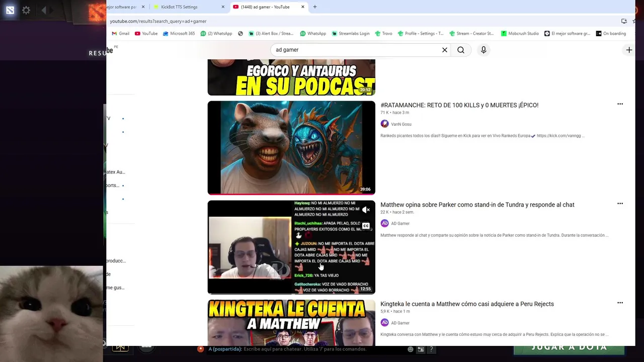Image resolution: width=644 pixels, height=362 pixels.
Task: Open AD Gamer name under Matthew opina
Action: (x=400, y=223)
